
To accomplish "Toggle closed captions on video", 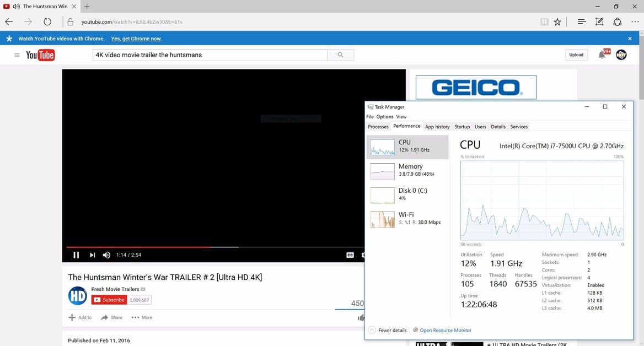I will [350, 255].
